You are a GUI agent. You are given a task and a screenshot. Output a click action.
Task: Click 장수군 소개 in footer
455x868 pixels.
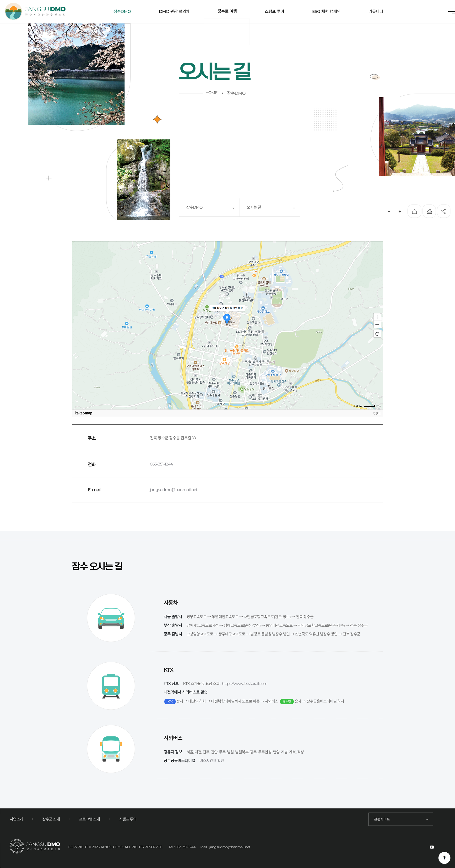[x=51, y=819]
